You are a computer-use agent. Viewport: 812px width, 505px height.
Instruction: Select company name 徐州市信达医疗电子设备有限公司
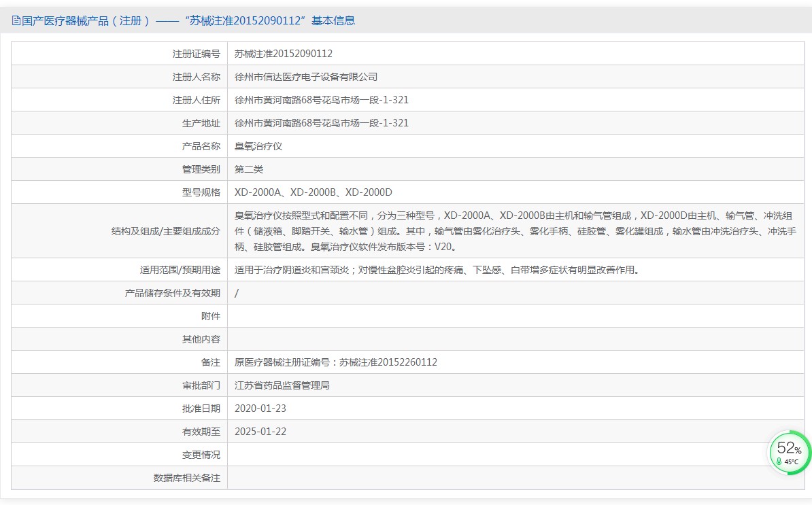coord(306,77)
